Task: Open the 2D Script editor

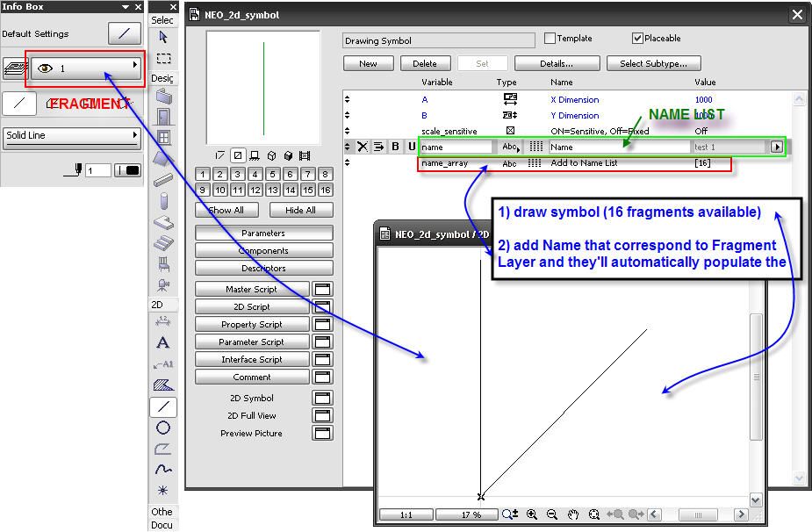Action: [252, 306]
